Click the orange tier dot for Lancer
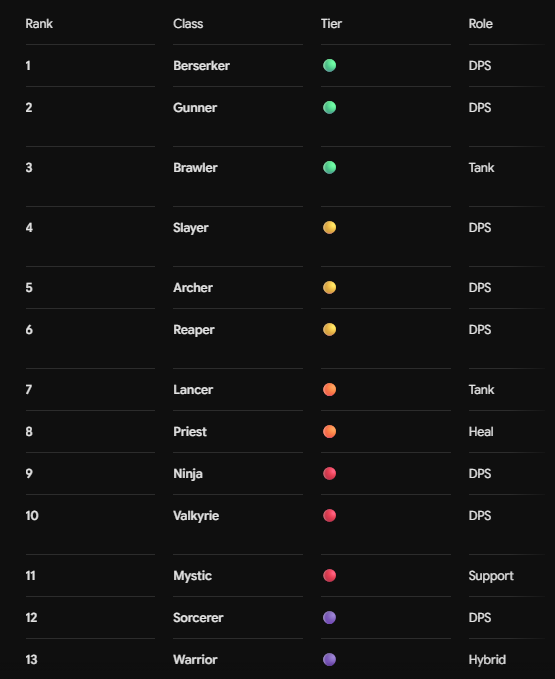555x679 pixels. pyautogui.click(x=329, y=389)
